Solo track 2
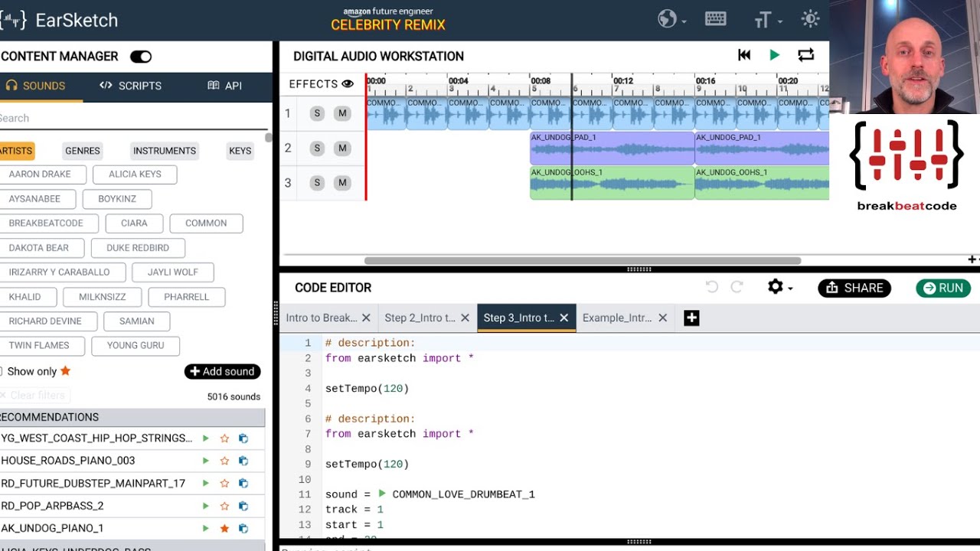This screenshot has width=980, height=551. [317, 148]
